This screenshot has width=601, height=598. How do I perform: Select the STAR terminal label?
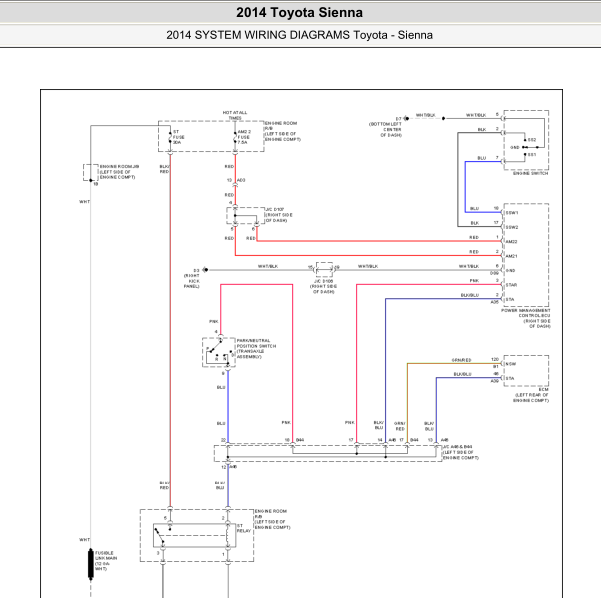click(x=511, y=285)
